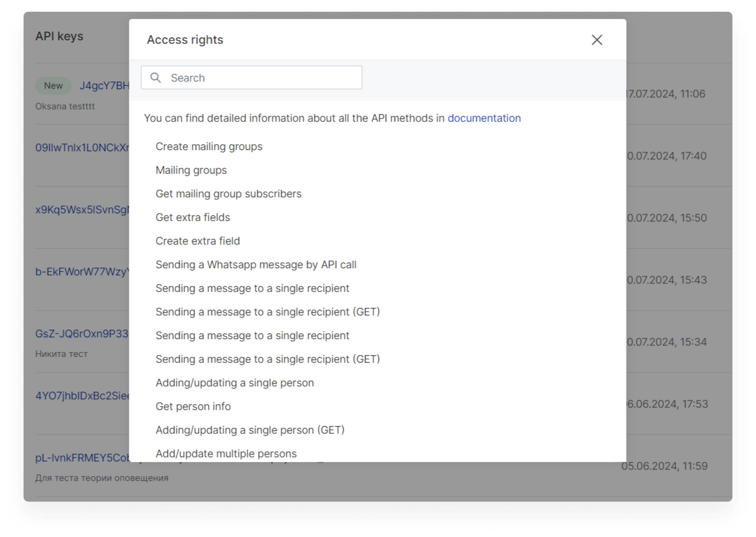Open API key starting with 4YO7jhblDxBc2Sie

[x=82, y=396]
